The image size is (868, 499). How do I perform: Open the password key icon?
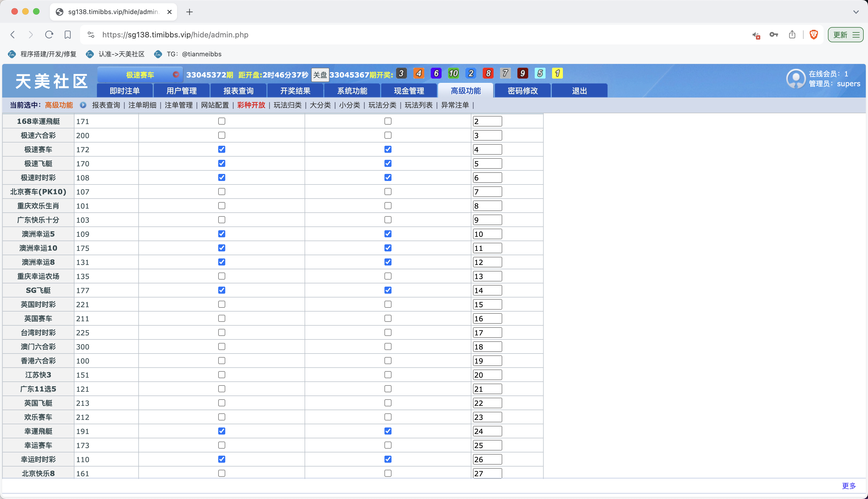[774, 35]
